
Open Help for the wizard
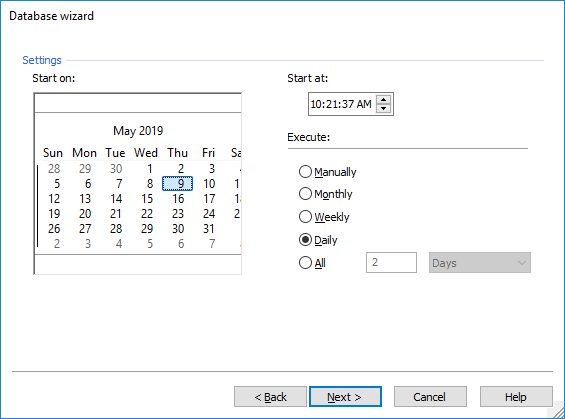click(516, 397)
